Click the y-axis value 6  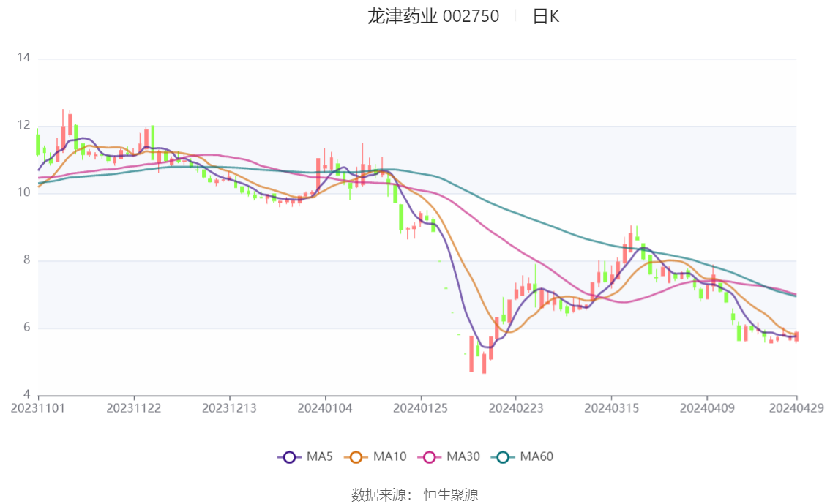[x=26, y=328]
